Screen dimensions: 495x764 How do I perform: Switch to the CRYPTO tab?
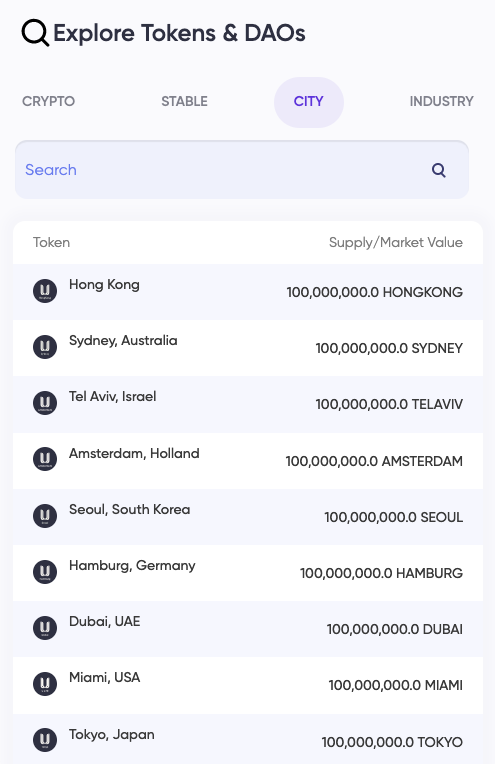point(48,101)
